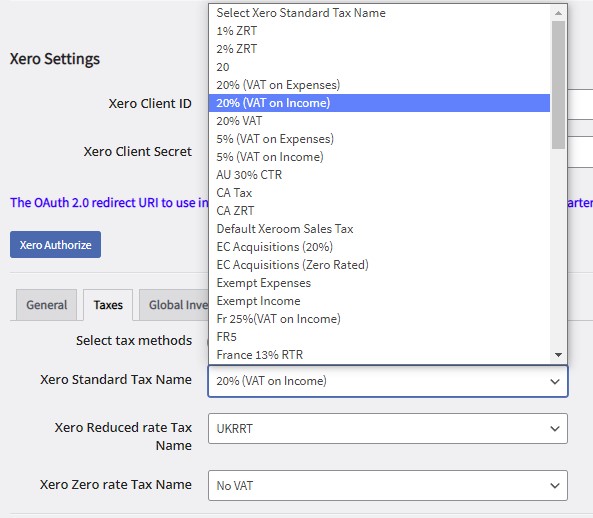Click the 'Xero Settings' heading
This screenshot has width=593, height=518.
55,59
